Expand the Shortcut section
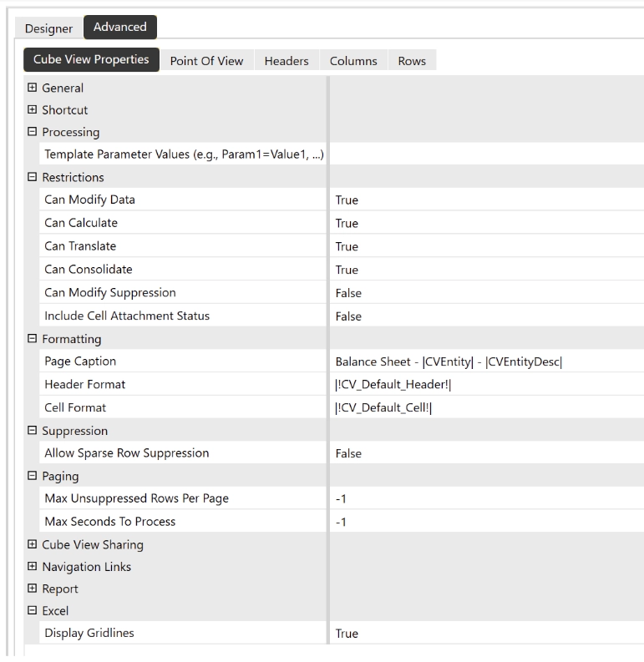644x662 pixels. pos(33,110)
